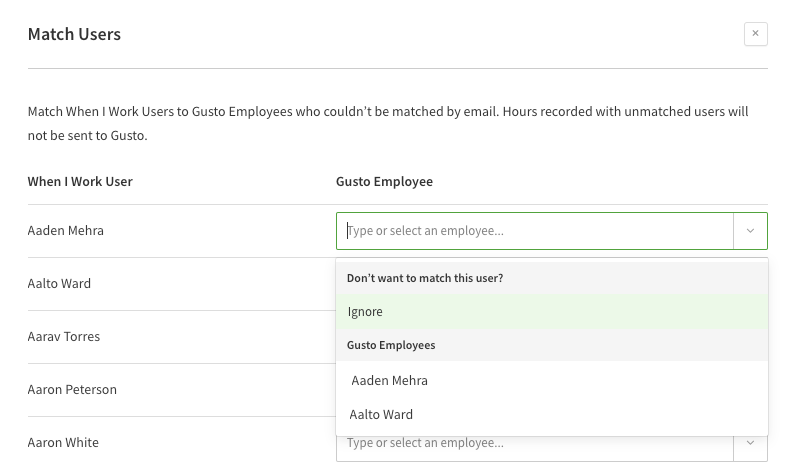Click the matching instructions paragraph
Image resolution: width=796 pixels, height=466 pixels.
pyautogui.click(x=388, y=123)
